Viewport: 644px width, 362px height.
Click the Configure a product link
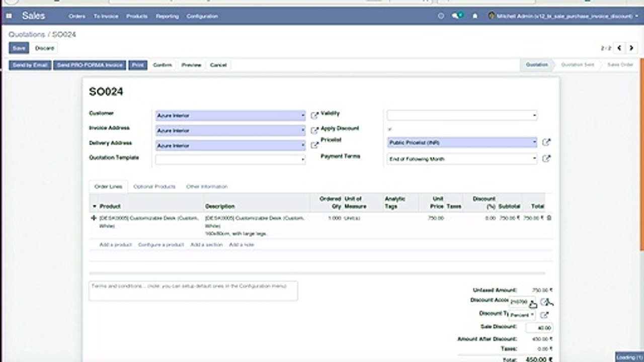coord(161,245)
